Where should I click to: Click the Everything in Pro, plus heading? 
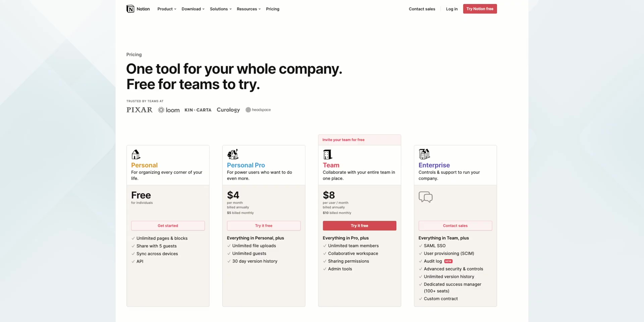pos(345,238)
